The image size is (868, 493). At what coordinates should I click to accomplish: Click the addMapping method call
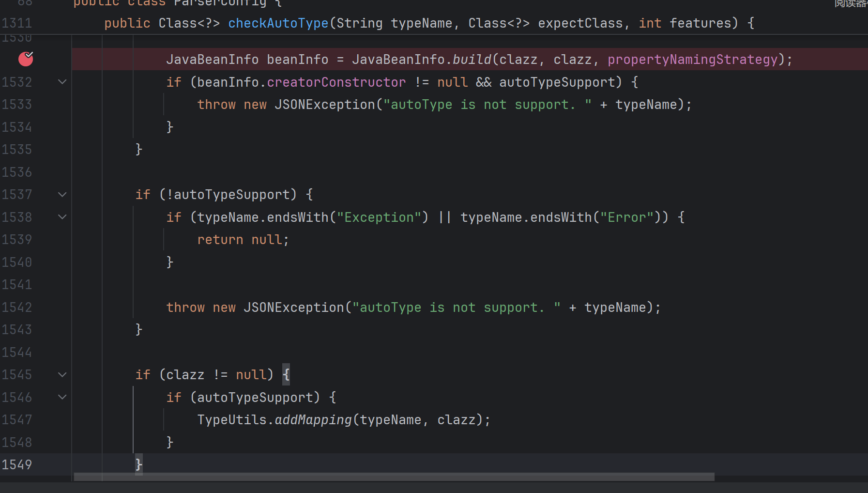[313, 420]
